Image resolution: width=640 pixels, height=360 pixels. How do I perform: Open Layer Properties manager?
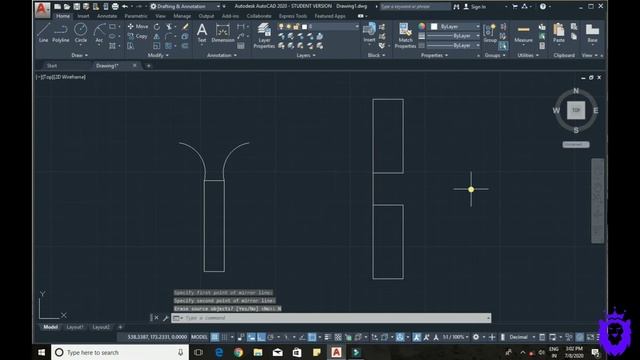(264, 36)
